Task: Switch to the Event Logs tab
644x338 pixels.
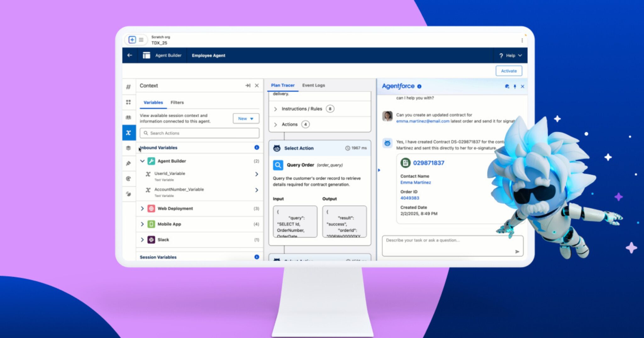Action: (x=313, y=85)
